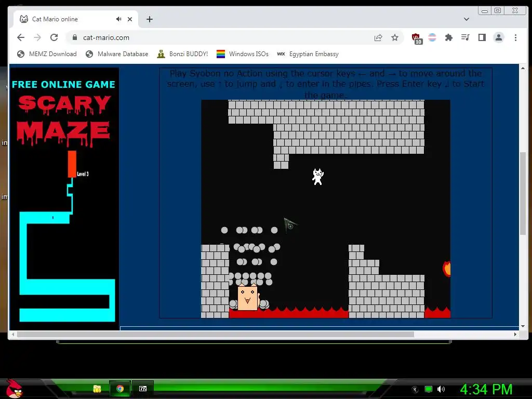Click the page scroll down arrow
Image resolution: width=532 pixels, height=399 pixels.
(x=523, y=326)
